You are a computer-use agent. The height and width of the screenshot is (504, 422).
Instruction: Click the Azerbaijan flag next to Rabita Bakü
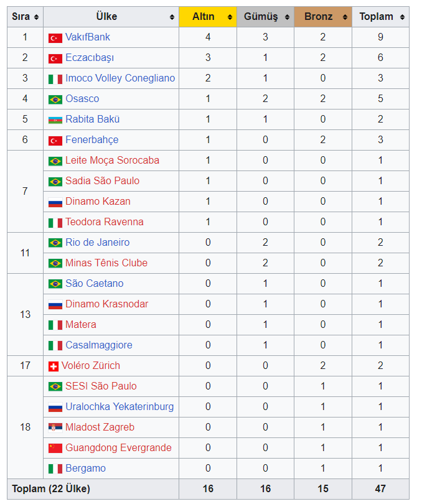(55, 120)
